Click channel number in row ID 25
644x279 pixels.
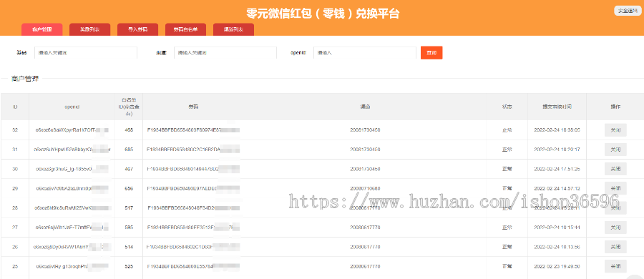click(x=365, y=267)
